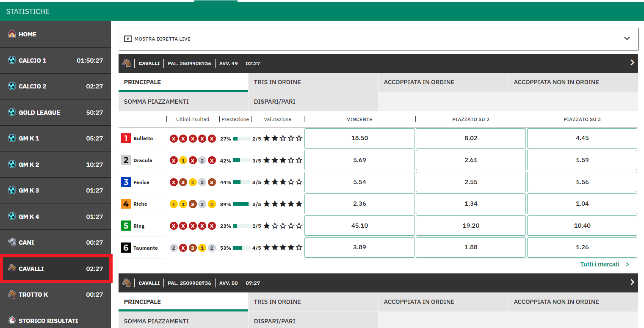Click the horse icon in AVV. 49 header

[127, 63]
